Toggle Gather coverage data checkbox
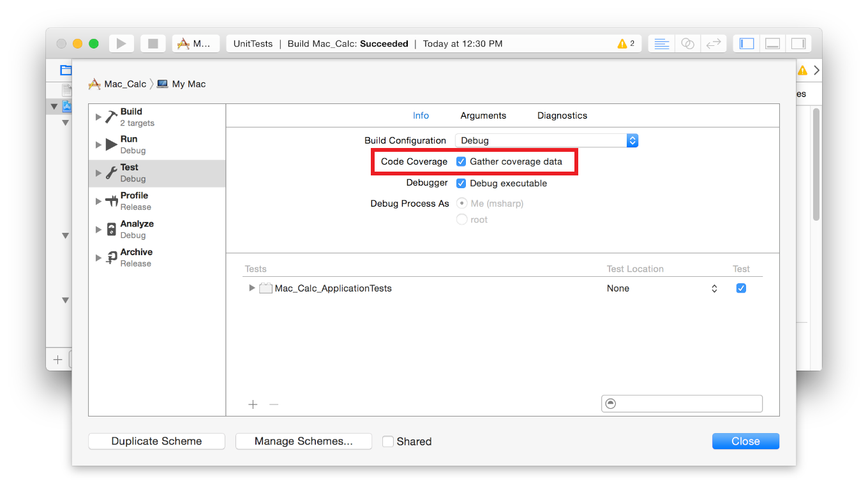Viewport: 868px width, 488px height. (x=461, y=161)
